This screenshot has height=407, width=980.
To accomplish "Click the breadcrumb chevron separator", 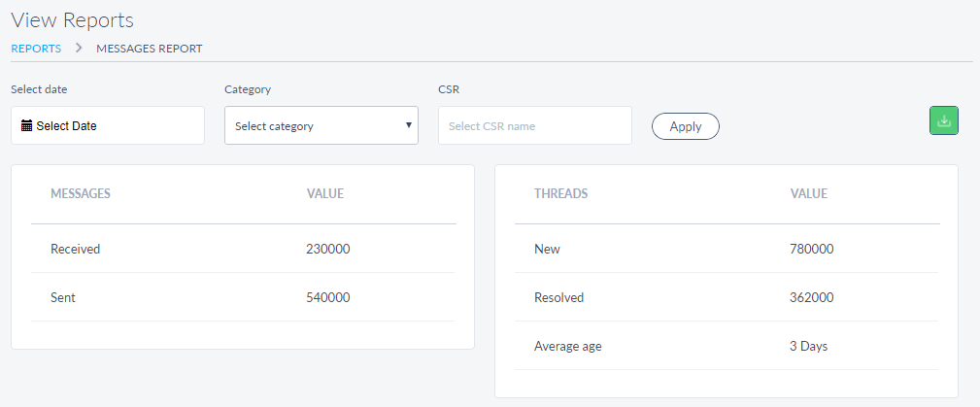I will pyautogui.click(x=79, y=48).
